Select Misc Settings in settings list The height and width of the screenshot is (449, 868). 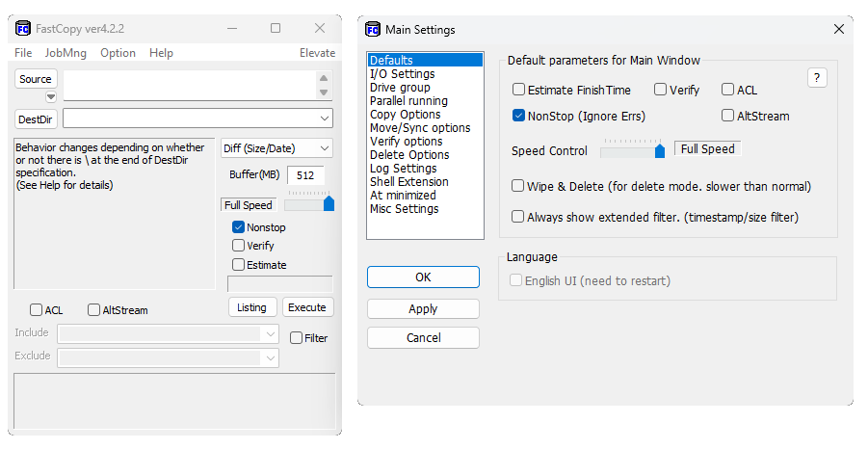pyautogui.click(x=425, y=209)
